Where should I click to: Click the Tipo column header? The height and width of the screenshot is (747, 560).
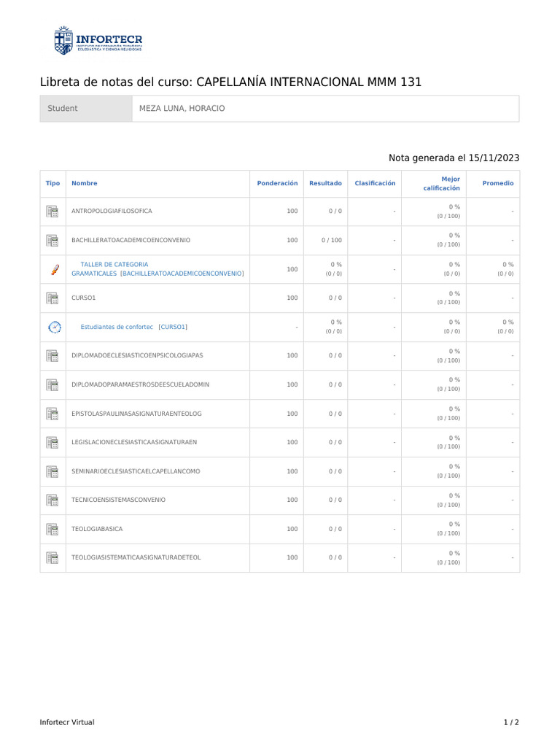[x=52, y=184]
